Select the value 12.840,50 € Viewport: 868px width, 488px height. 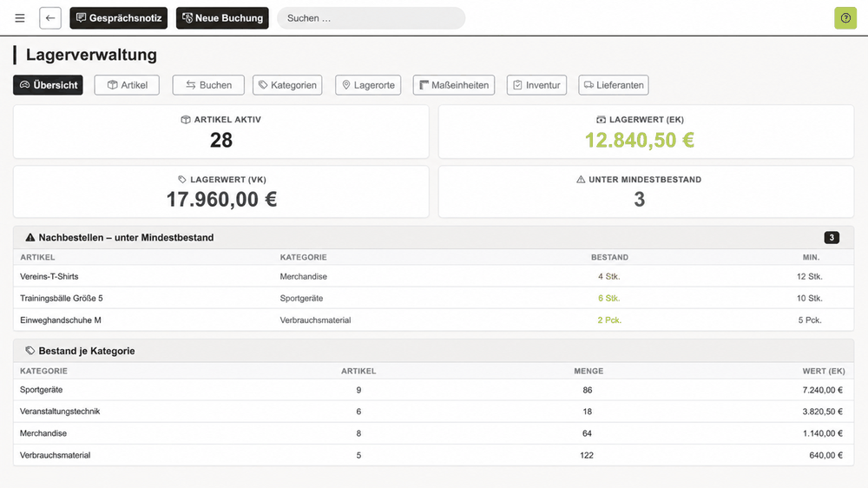[x=640, y=140]
